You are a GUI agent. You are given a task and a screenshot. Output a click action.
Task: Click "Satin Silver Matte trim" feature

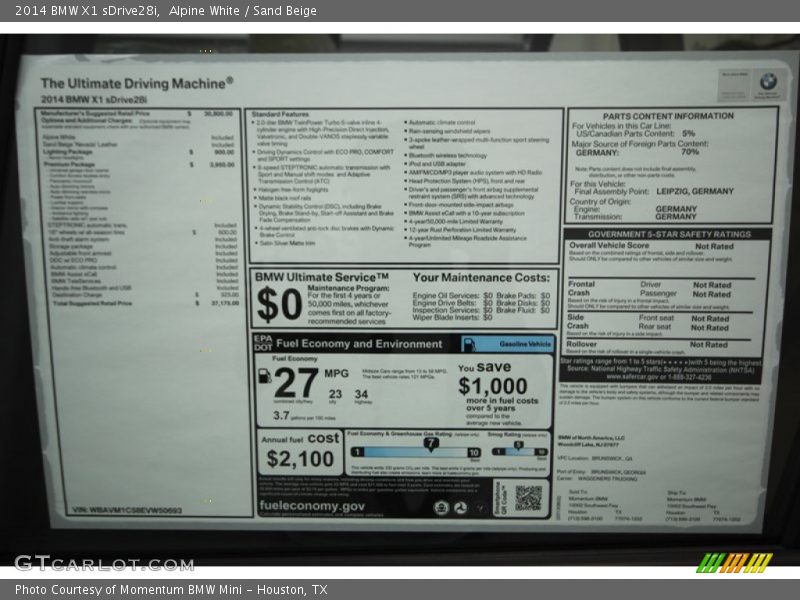pos(287,243)
